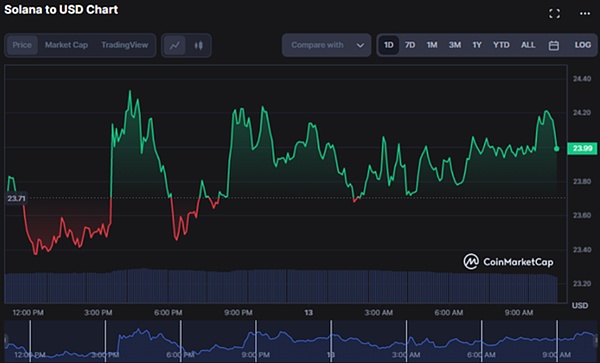
Task: Select the Price tab
Action: (x=22, y=45)
